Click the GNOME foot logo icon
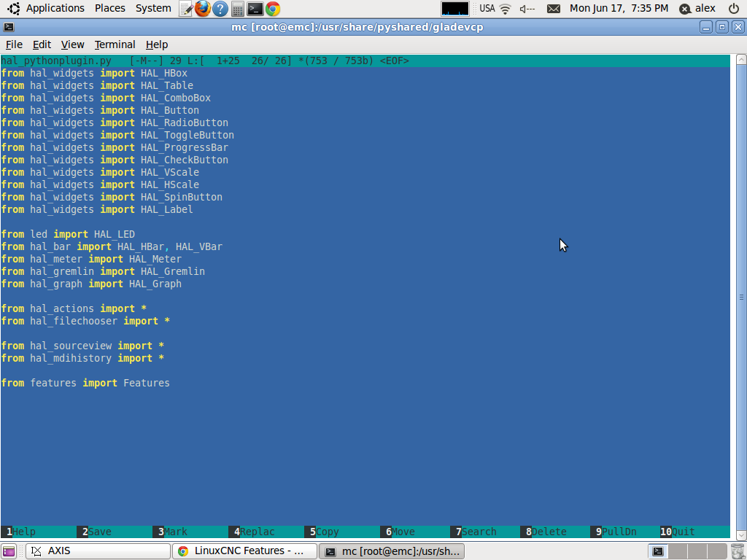 point(13,9)
